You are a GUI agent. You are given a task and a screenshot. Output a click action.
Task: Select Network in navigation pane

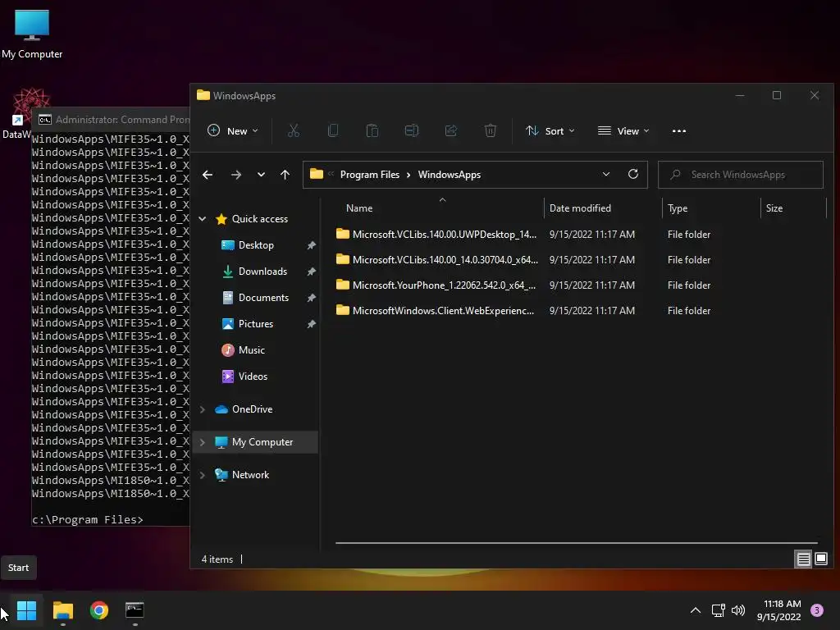(250, 475)
